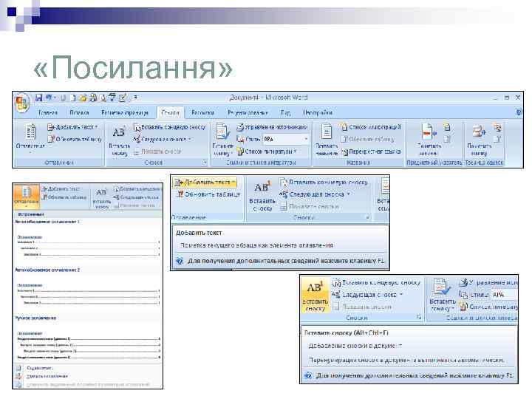Click the Office button in the full Word window
Image resolution: width=532 pixels, height=399 pixels.
(22, 102)
